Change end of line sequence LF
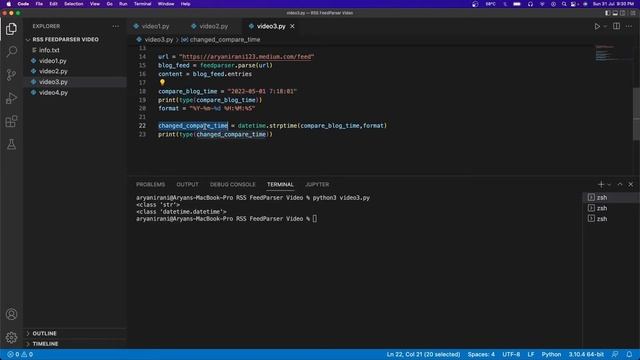640x360 pixels. click(531, 355)
